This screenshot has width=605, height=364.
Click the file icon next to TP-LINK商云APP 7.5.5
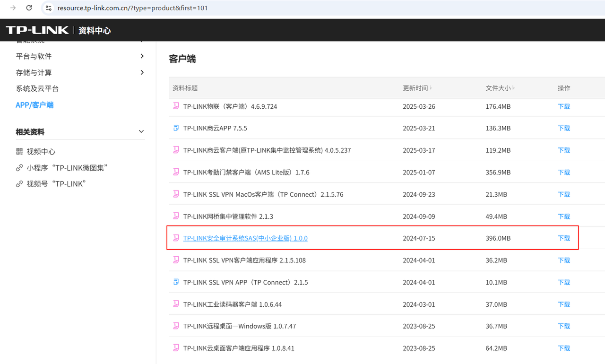click(x=175, y=128)
